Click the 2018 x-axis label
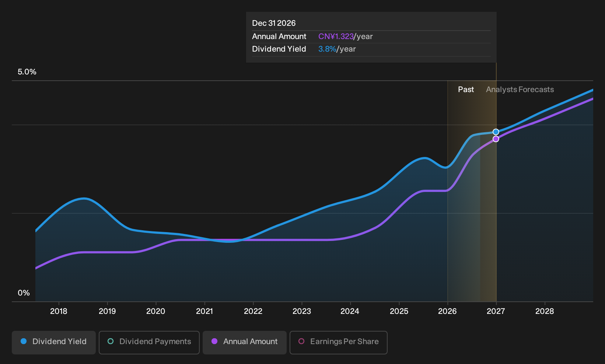 pos(59,311)
